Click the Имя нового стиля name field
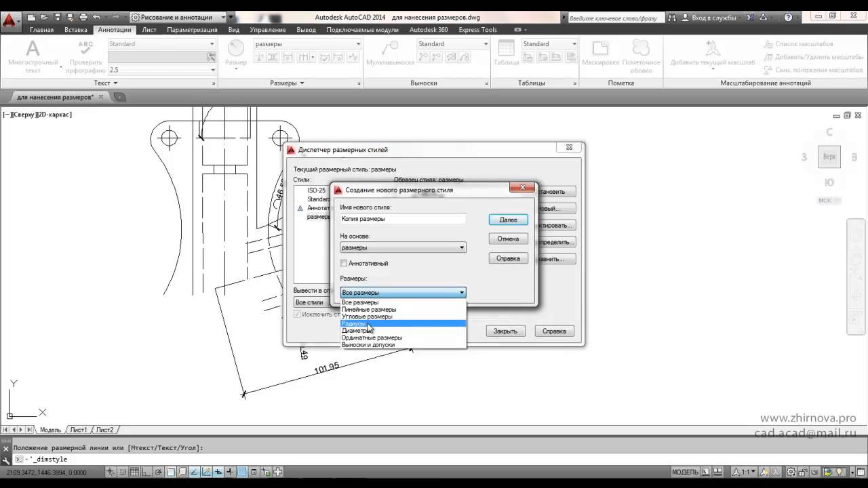The width and height of the screenshot is (868, 488). (403, 219)
